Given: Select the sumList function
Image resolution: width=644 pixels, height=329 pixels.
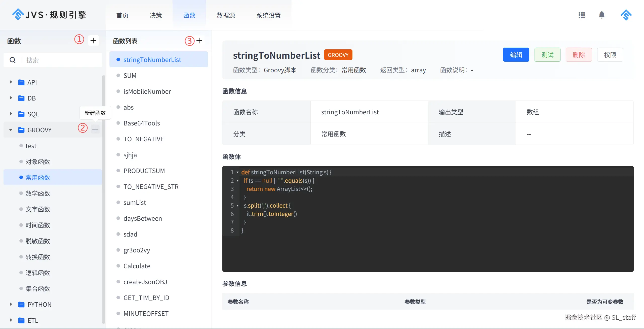Looking at the screenshot, I should (x=159, y=203).
